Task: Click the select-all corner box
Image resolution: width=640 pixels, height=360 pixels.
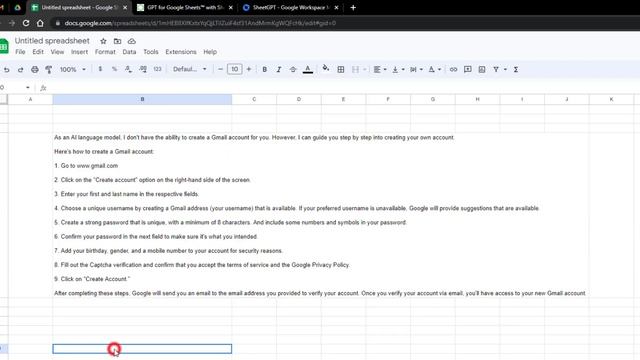Action: pyautogui.click(x=4, y=99)
